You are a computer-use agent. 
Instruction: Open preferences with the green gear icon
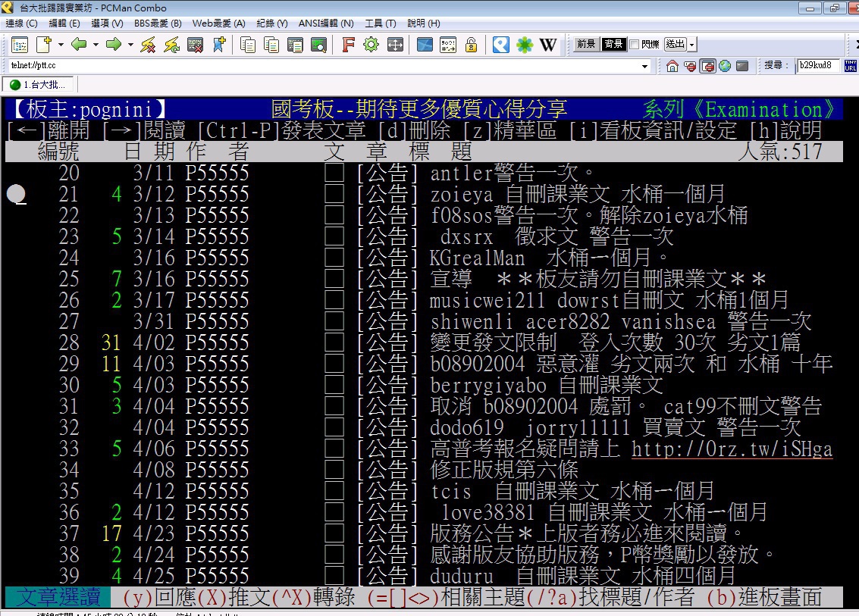[371, 45]
